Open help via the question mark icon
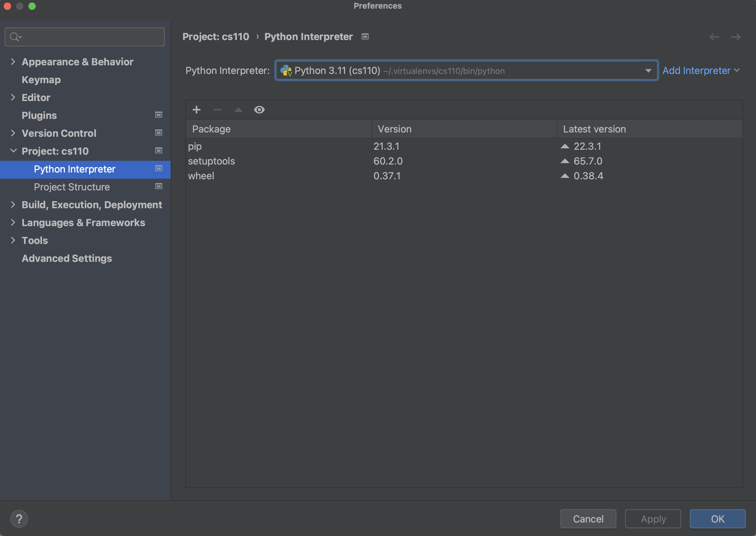Screen dimensions: 756x536 tap(19, 518)
